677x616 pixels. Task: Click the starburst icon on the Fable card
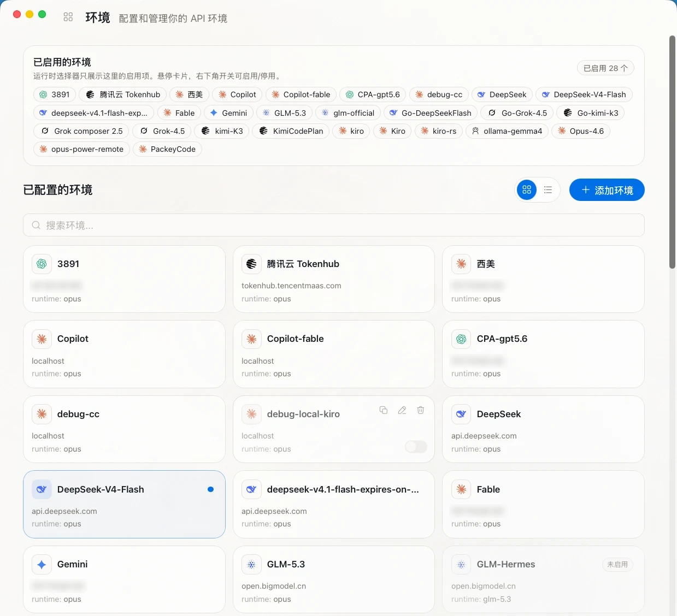click(x=461, y=489)
